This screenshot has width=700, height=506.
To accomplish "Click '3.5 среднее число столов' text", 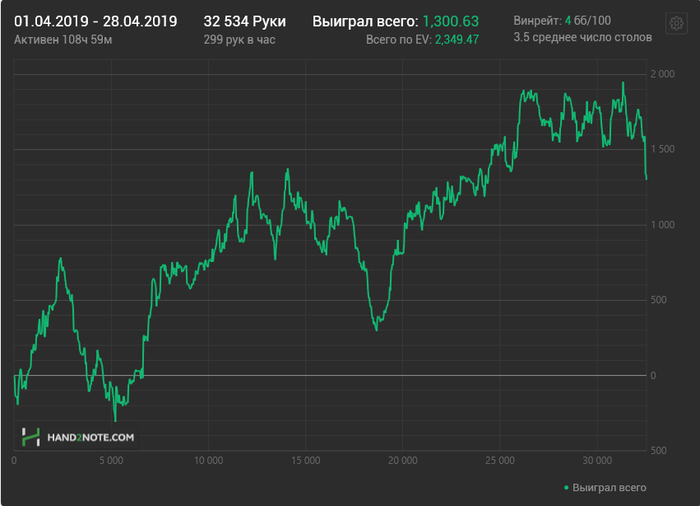I will point(583,38).
